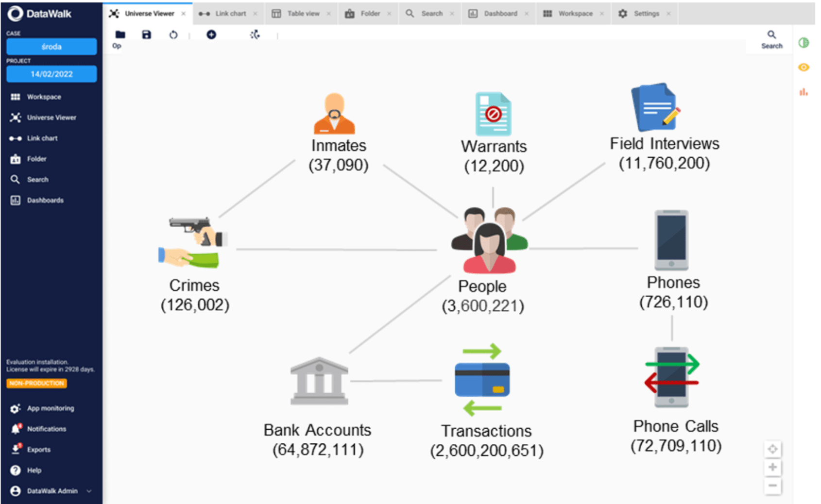This screenshot has width=821, height=504.
Task: Open the 14/02/2022 project selector
Action: click(51, 74)
